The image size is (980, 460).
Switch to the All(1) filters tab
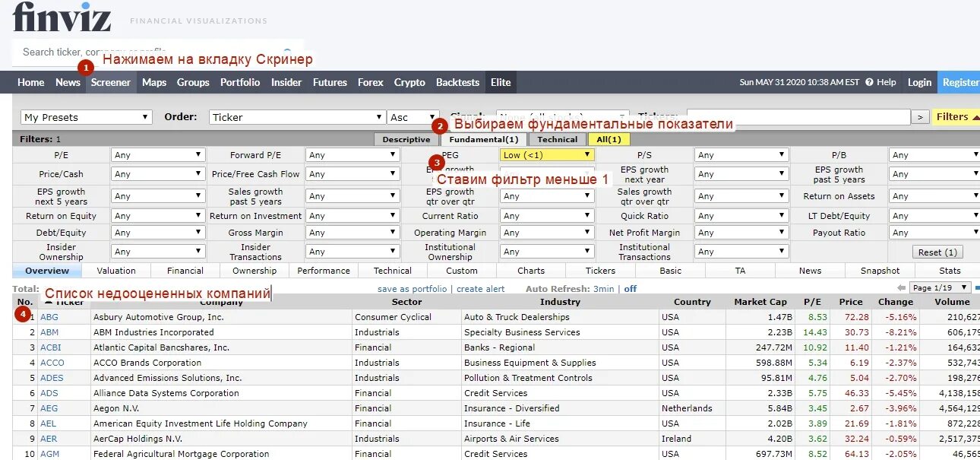coord(609,139)
